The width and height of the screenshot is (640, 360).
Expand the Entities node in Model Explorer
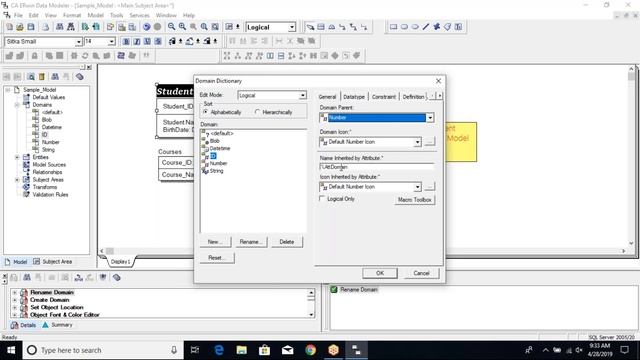17,157
